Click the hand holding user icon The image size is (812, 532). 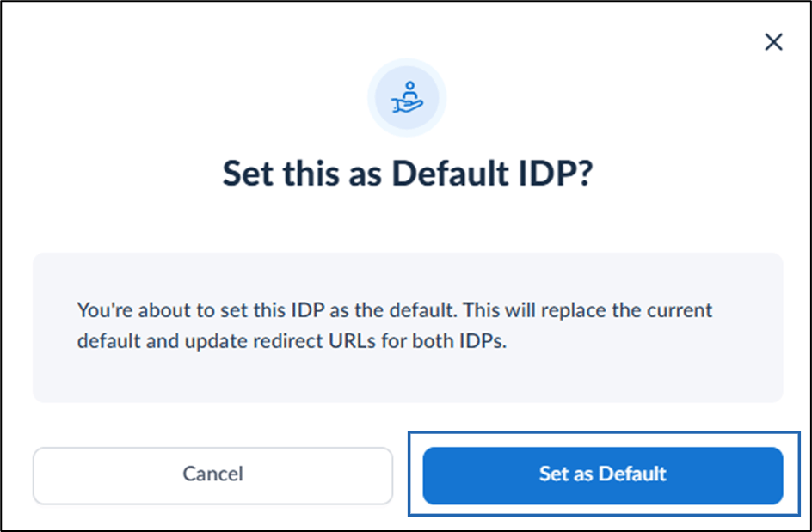[407, 97]
